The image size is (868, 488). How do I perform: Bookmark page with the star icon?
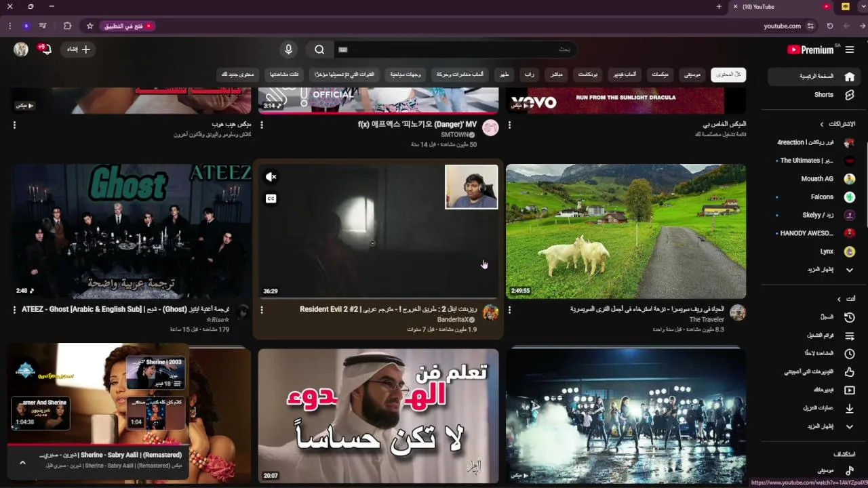click(x=90, y=26)
